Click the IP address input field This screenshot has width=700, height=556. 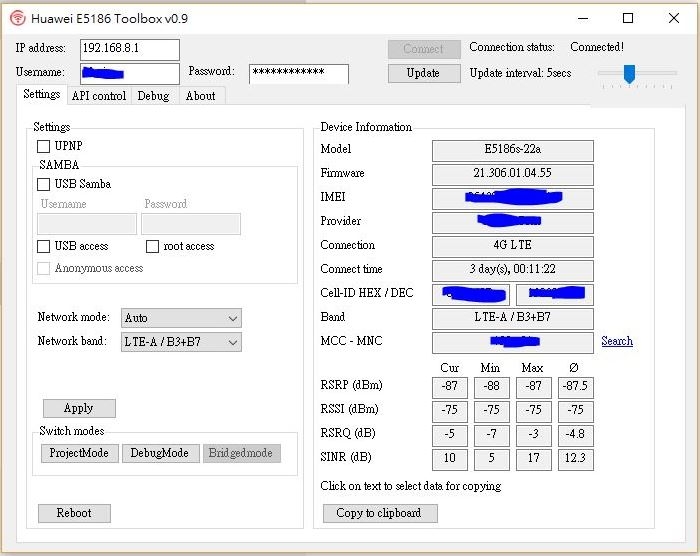[130, 49]
